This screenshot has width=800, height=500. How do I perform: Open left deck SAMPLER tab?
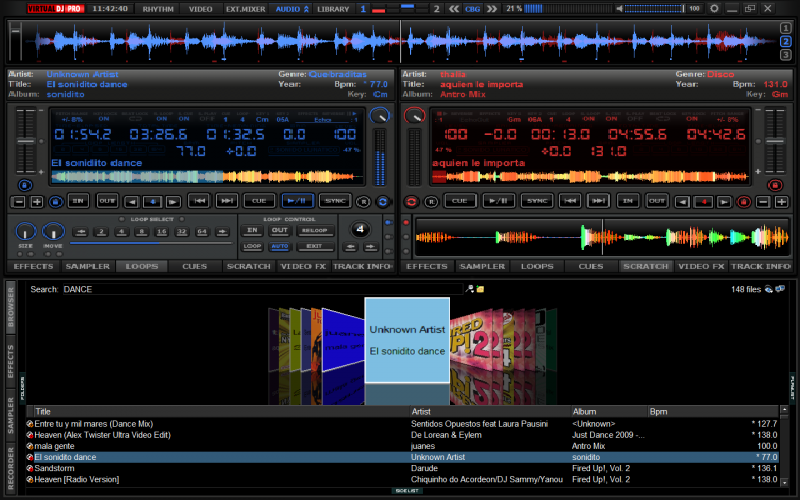pos(88,266)
